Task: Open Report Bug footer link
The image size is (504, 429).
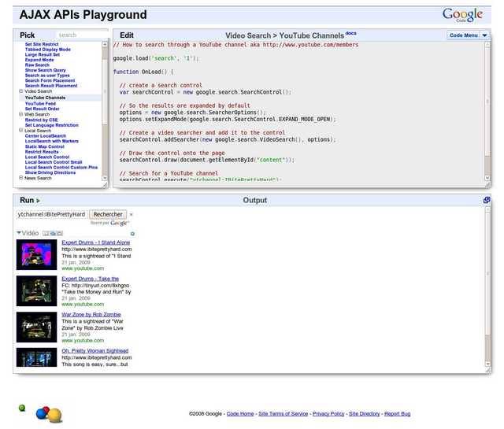Action: [x=397, y=414]
